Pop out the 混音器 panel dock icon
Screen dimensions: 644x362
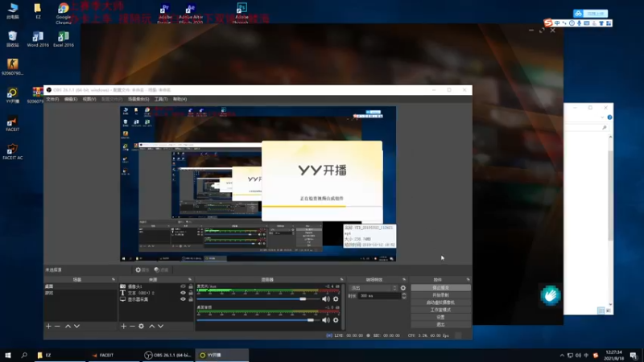pos(341,279)
